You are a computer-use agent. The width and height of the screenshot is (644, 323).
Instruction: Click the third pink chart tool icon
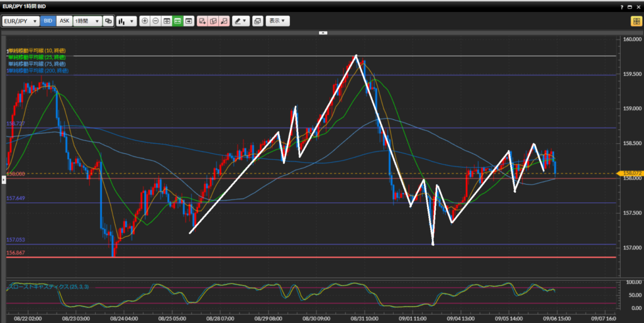[224, 21]
